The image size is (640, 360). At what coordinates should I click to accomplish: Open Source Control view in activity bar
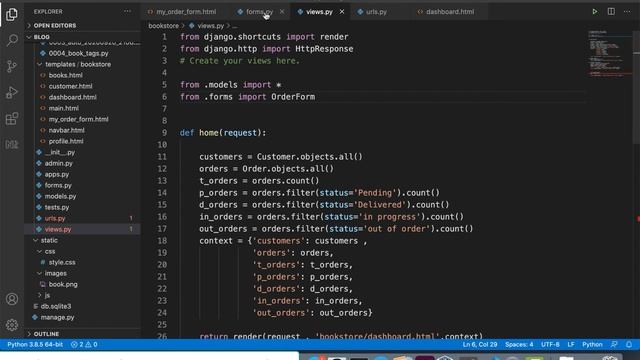(12, 66)
